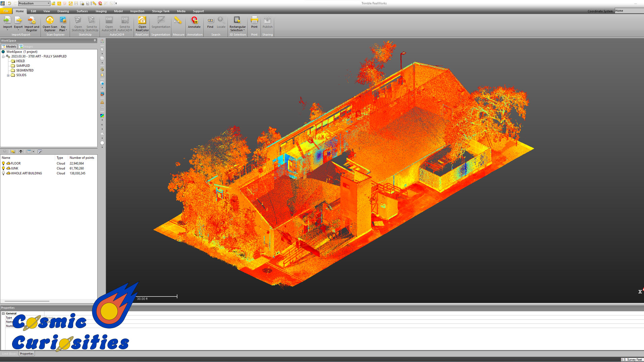Click the rainbow color rendering icon
Image resolution: width=644 pixels, height=362 pixels.
tap(102, 116)
